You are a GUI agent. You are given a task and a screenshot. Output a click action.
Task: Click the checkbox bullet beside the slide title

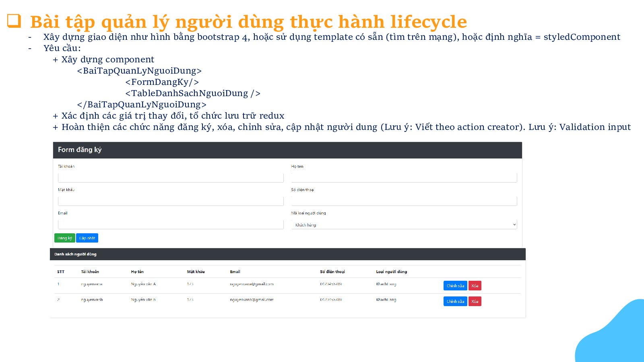14,21
